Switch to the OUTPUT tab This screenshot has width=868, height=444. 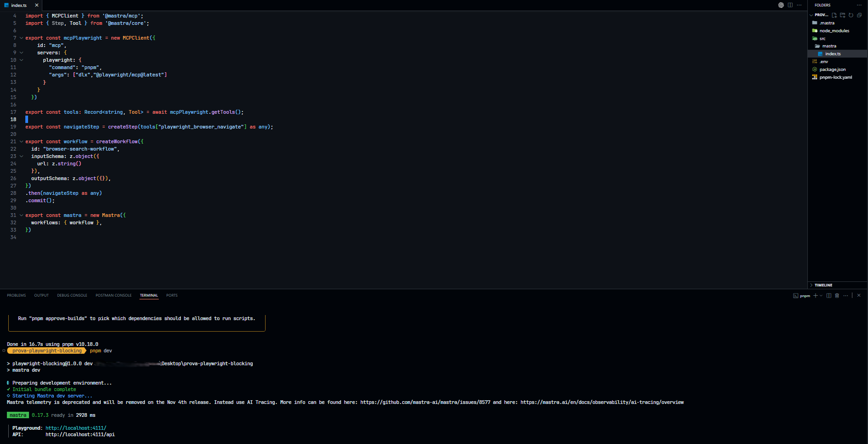(x=41, y=295)
